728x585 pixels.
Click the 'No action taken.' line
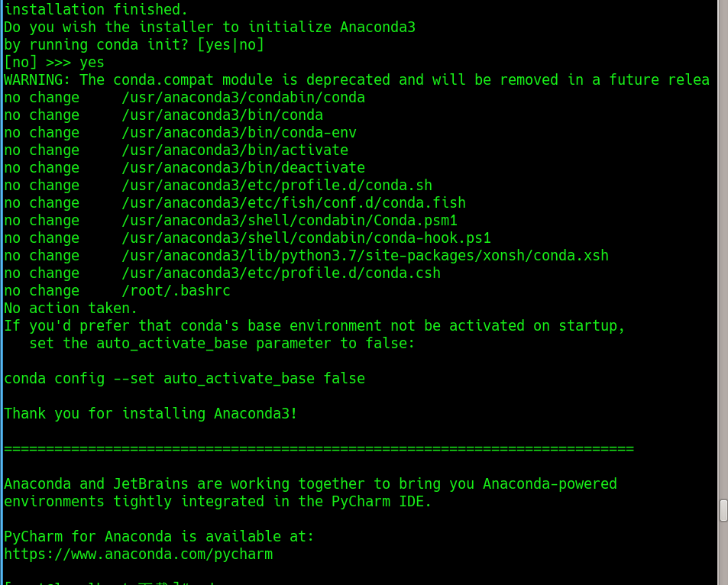71,309
